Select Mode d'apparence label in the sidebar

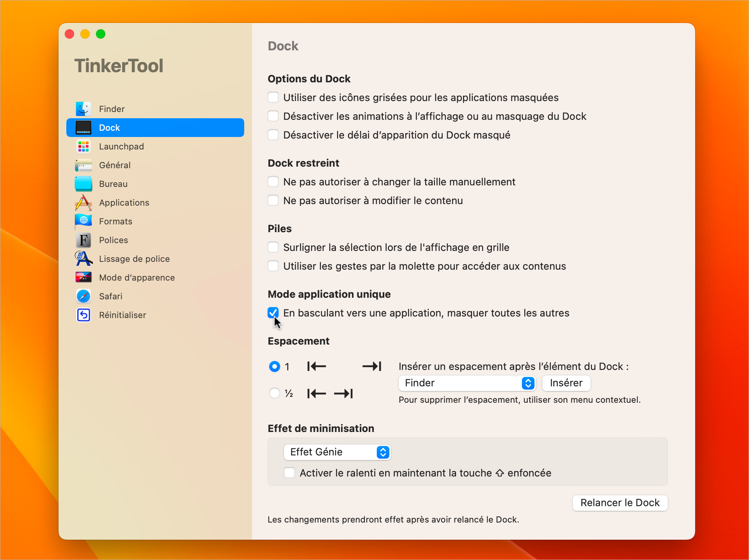137,277
